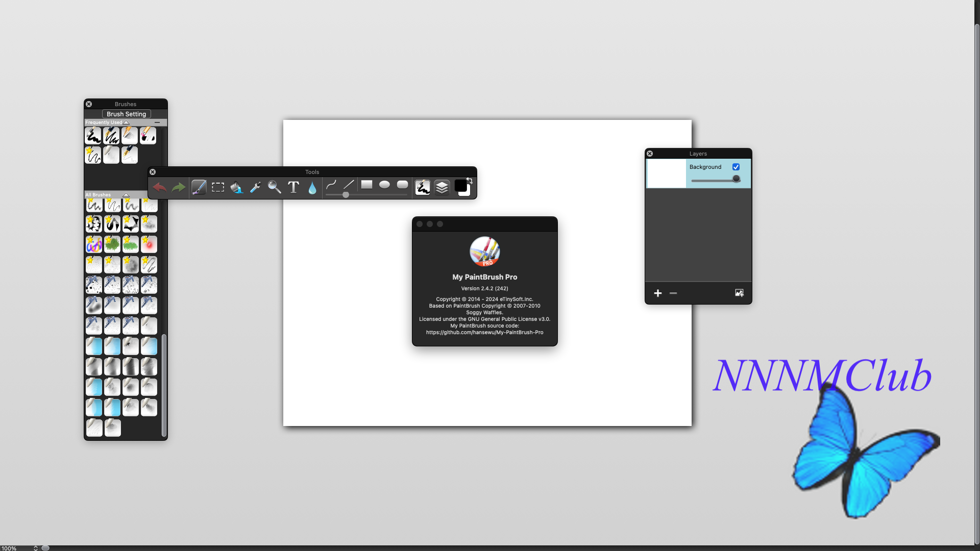The height and width of the screenshot is (551, 980).
Task: Open the zoom percentage stepper at bottom-left
Action: click(35, 548)
